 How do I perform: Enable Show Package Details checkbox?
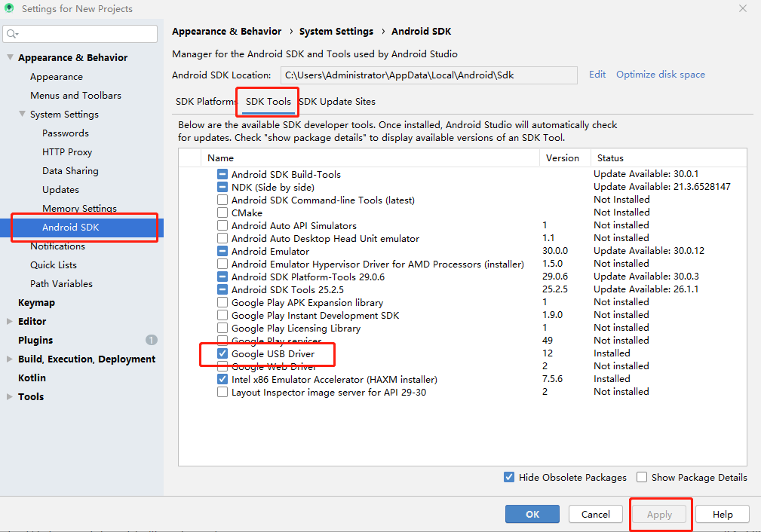(x=642, y=477)
